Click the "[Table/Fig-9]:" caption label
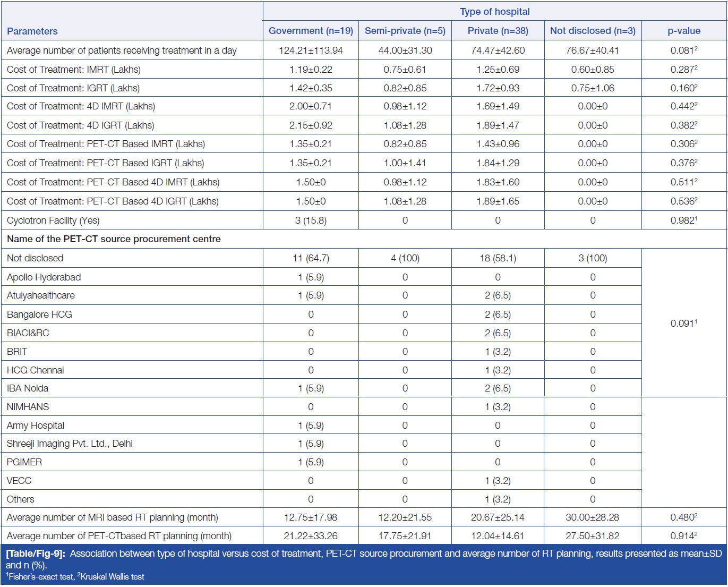 click(x=36, y=554)
